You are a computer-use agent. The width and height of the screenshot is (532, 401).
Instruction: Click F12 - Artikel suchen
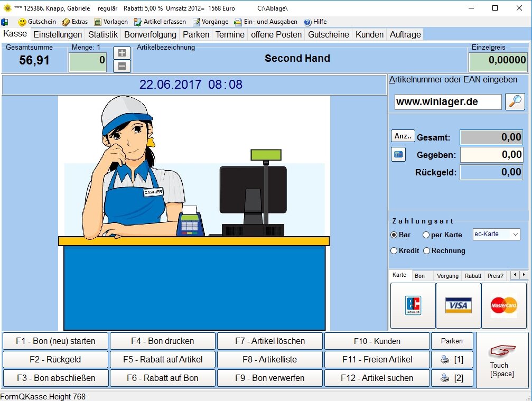click(x=377, y=378)
